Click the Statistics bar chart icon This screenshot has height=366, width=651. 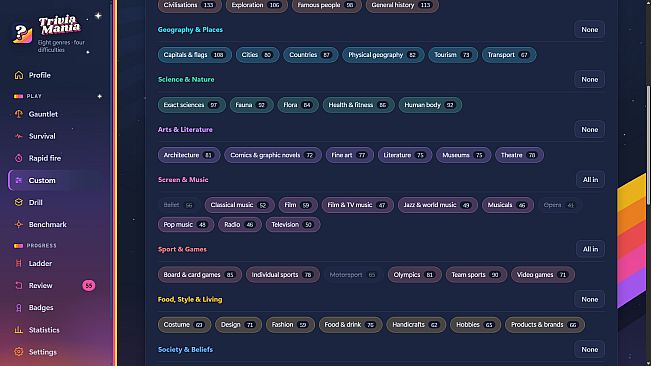[19, 330]
